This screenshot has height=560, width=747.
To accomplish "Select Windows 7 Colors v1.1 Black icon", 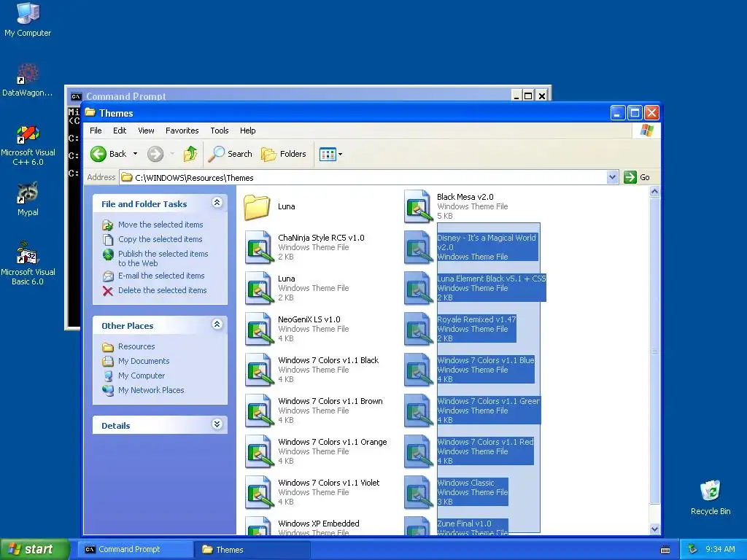I will (259, 370).
